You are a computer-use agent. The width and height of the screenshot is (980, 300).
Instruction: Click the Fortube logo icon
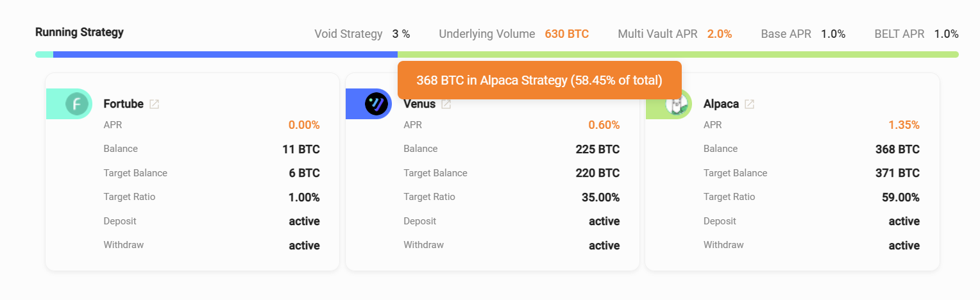click(x=77, y=104)
